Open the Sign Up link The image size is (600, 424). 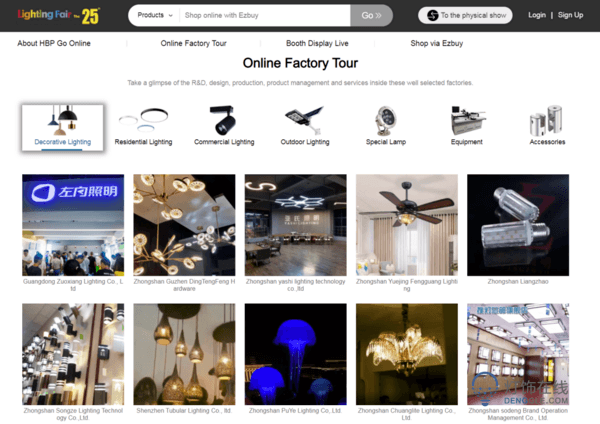(570, 15)
